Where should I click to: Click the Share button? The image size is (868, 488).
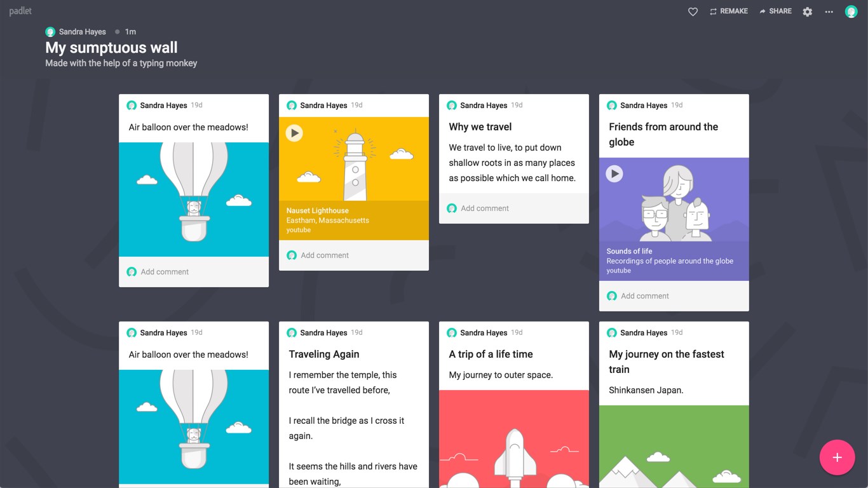[775, 11]
